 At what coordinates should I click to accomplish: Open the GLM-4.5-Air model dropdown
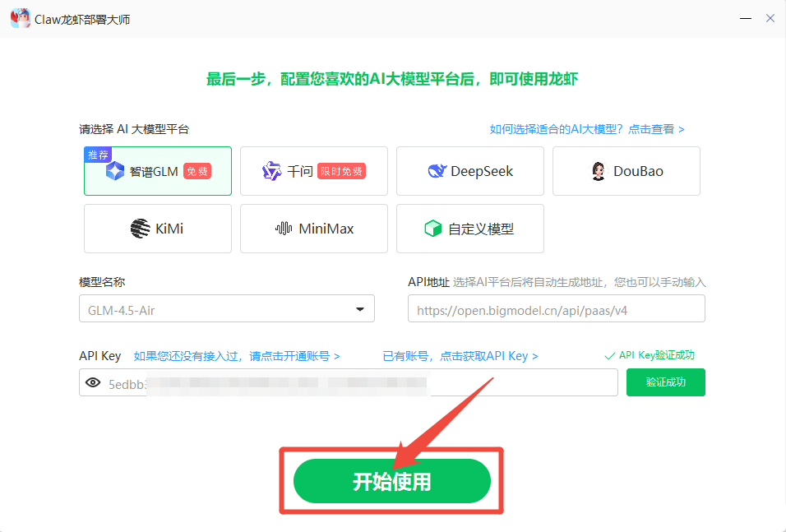click(x=226, y=309)
